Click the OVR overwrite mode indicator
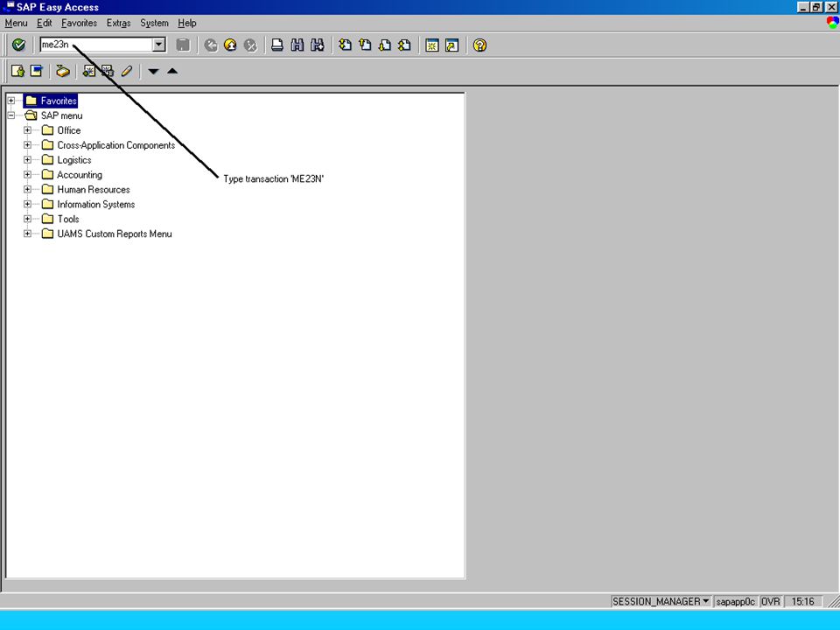The height and width of the screenshot is (630, 840). tap(770, 602)
